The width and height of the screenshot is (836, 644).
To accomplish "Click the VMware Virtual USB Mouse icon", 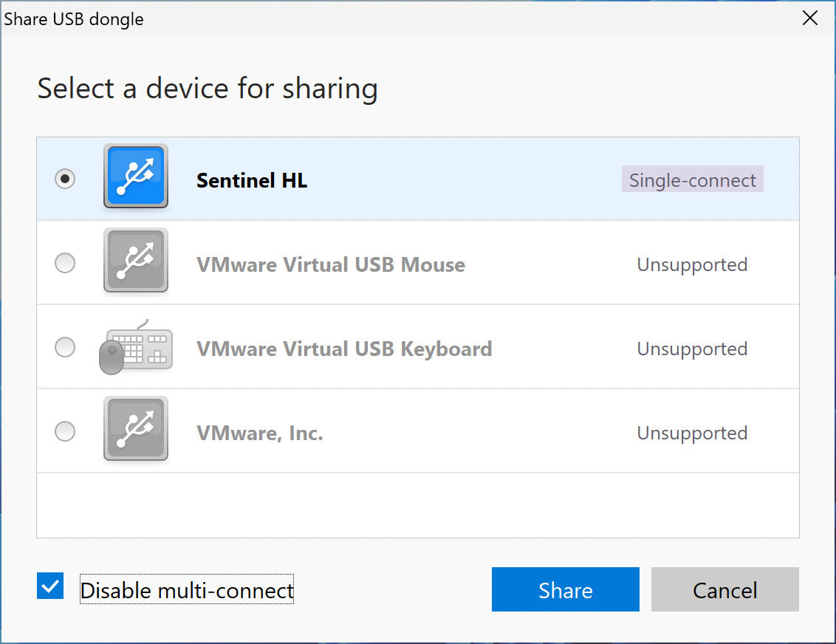I will coord(136,260).
